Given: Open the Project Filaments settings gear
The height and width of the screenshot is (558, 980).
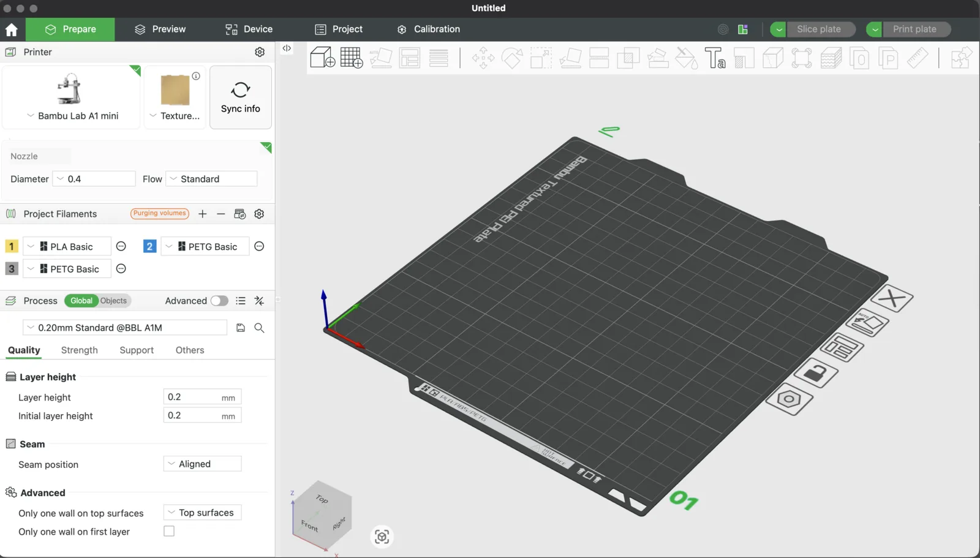Looking at the screenshot, I should pyautogui.click(x=259, y=214).
